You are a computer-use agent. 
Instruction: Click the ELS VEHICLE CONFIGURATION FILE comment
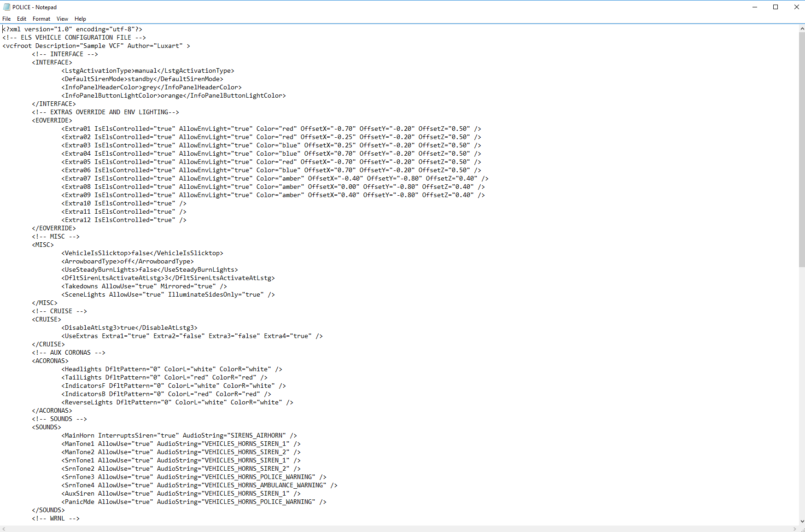click(74, 37)
